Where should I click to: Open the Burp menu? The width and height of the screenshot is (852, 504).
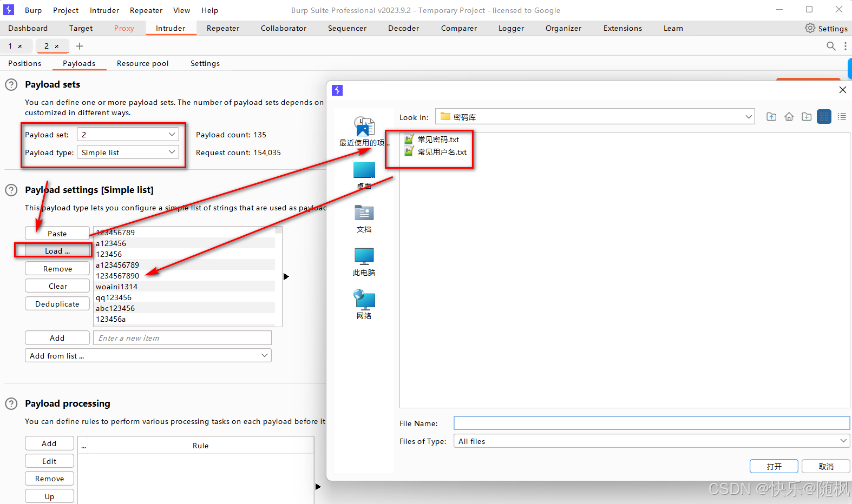(33, 10)
